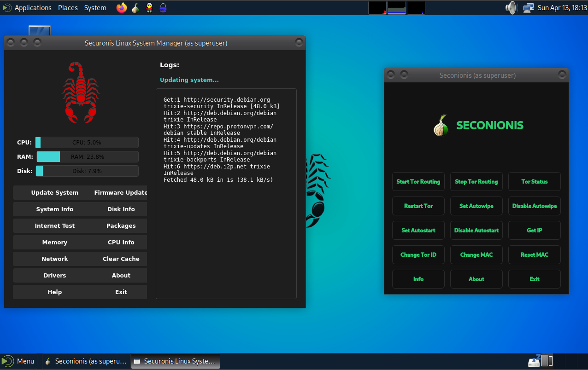Click the CPU Info button
The image size is (588, 370).
tap(121, 243)
